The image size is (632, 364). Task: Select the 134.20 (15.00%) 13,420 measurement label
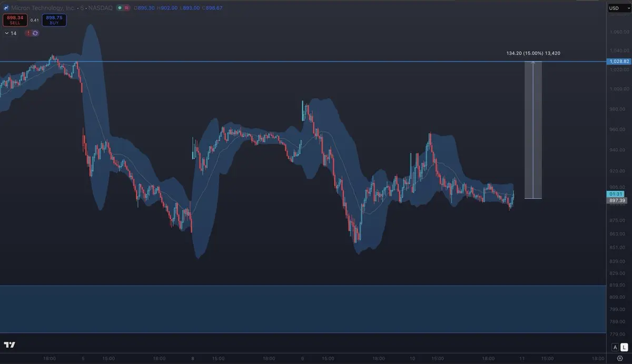coord(533,53)
